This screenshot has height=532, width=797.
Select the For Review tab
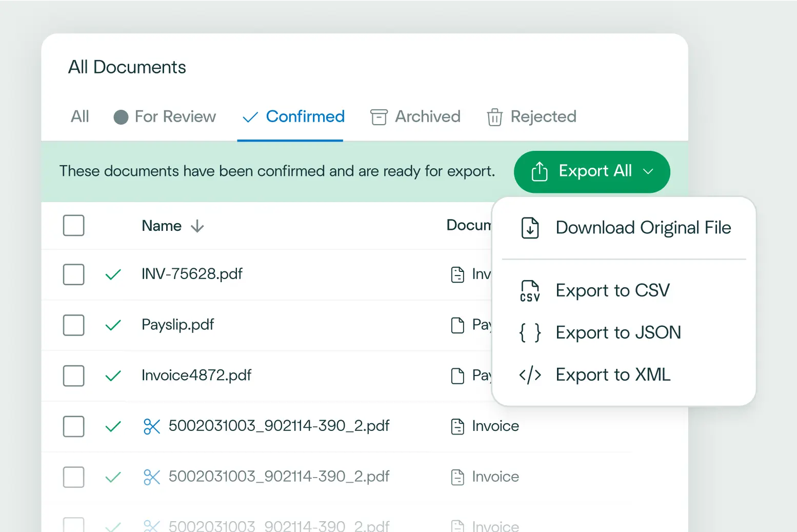click(174, 117)
